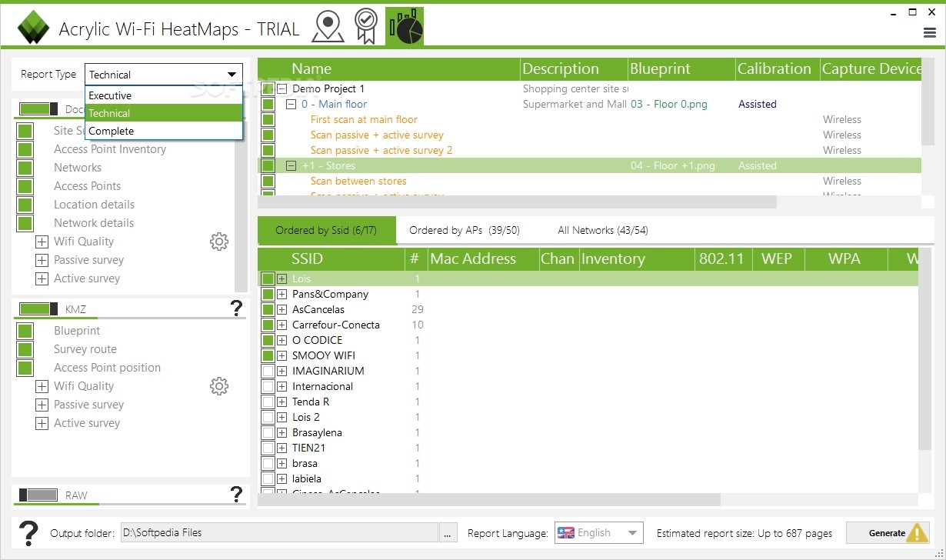This screenshot has width=946, height=560.
Task: Check the Tenda R SSID checkbox
Action: 268,402
